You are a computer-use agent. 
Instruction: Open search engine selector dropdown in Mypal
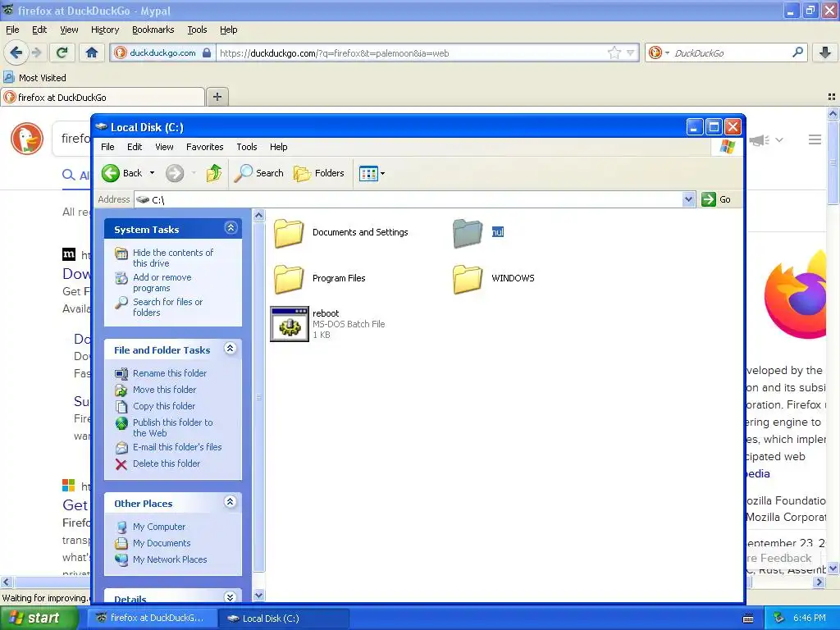(x=667, y=53)
